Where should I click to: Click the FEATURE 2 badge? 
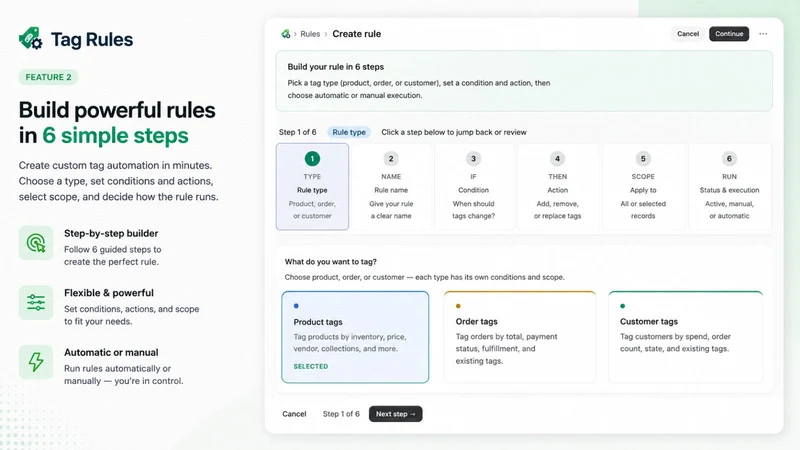[x=48, y=77]
